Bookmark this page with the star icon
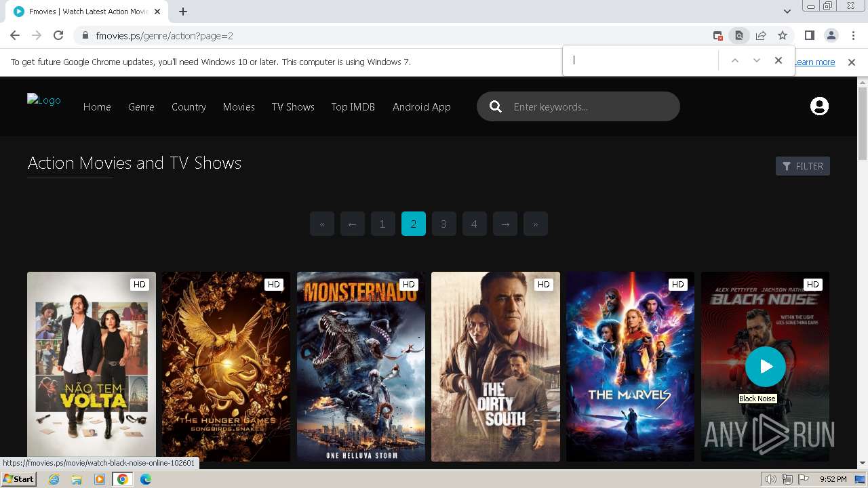 (x=783, y=35)
